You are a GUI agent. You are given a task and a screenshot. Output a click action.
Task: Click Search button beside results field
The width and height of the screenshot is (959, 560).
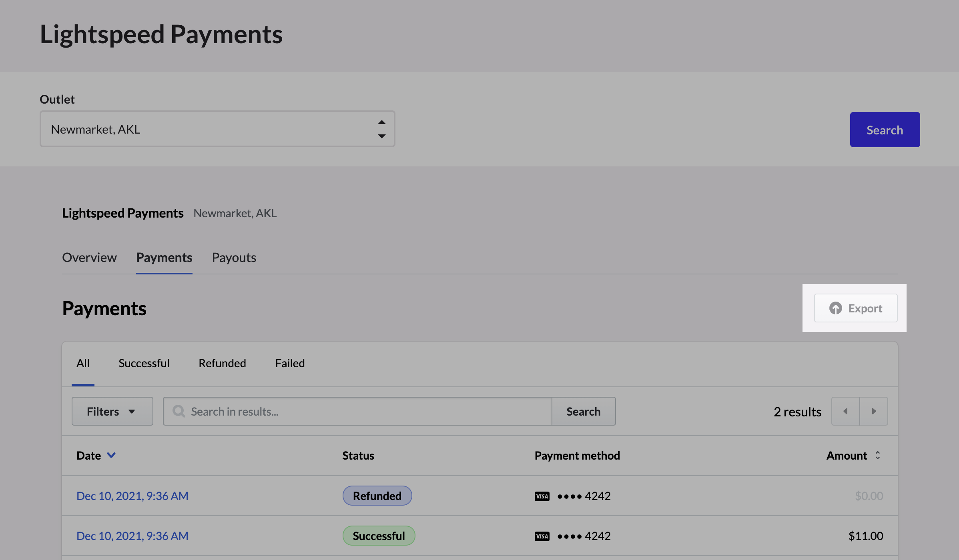pos(583,411)
